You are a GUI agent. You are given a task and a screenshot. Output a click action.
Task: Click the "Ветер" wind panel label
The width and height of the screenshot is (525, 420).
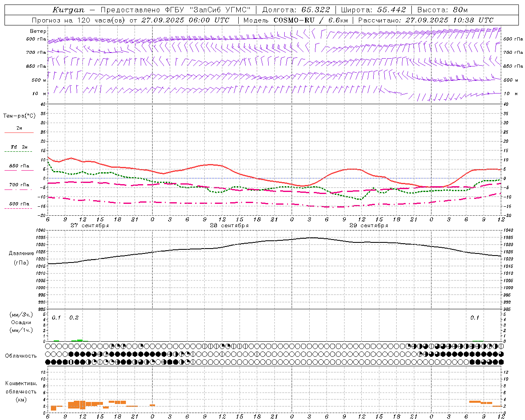[38, 31]
